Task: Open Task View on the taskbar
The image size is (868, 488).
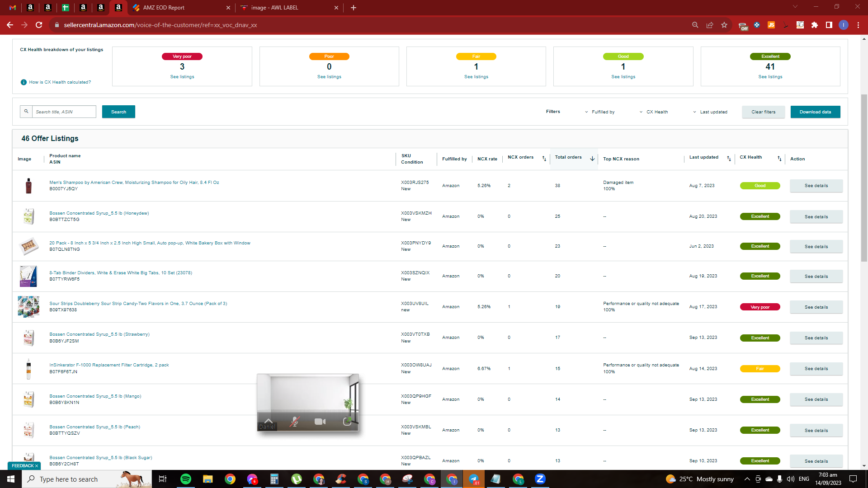Action: 163,479
